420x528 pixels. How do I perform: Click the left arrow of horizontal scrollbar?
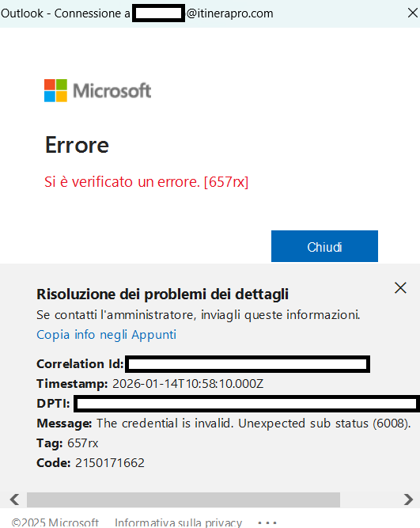[14, 500]
